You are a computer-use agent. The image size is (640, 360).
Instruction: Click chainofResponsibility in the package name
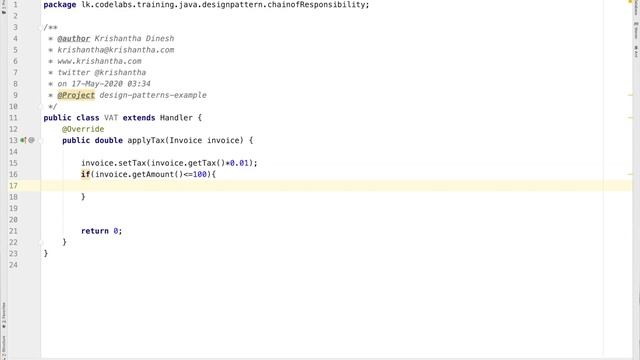316,4
